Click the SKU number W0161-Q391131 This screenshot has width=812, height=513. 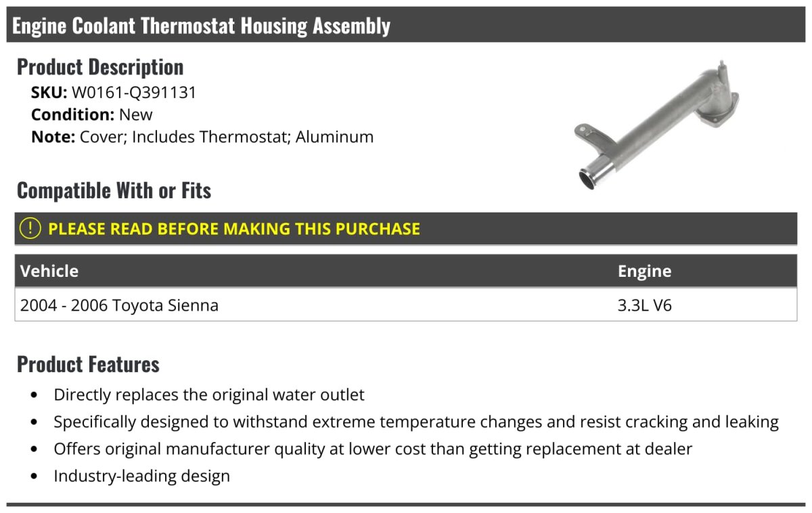(x=134, y=92)
